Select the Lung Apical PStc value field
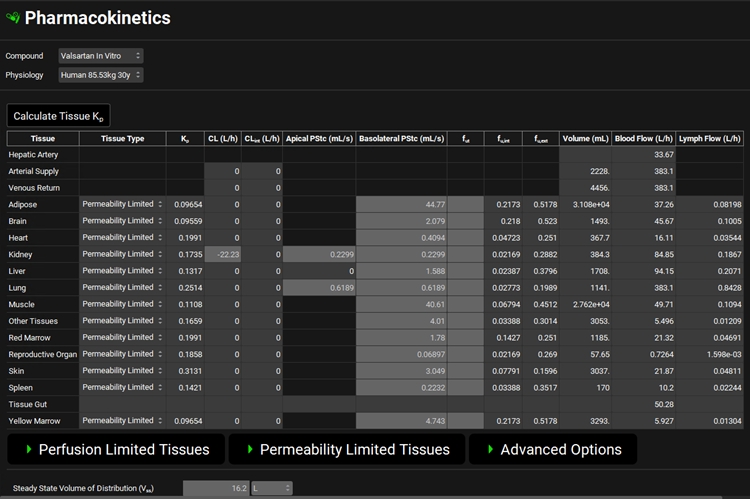Image resolution: width=750 pixels, height=499 pixels. (320, 288)
